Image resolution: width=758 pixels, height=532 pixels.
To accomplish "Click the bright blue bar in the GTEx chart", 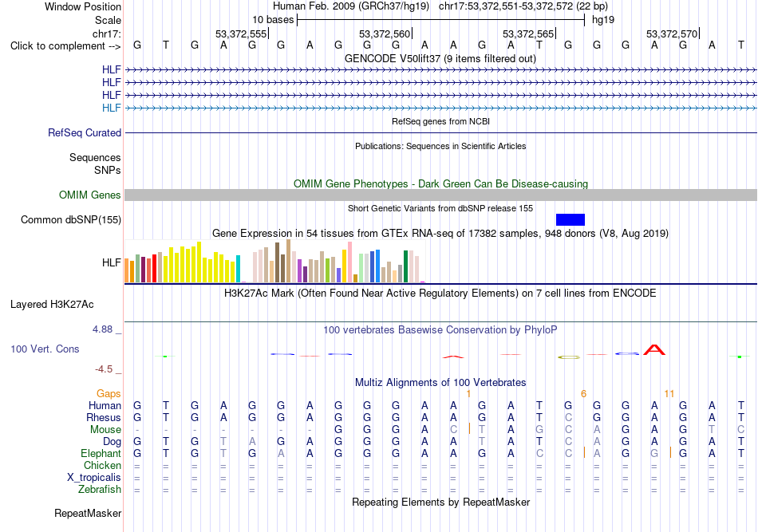I will click(x=377, y=266).
